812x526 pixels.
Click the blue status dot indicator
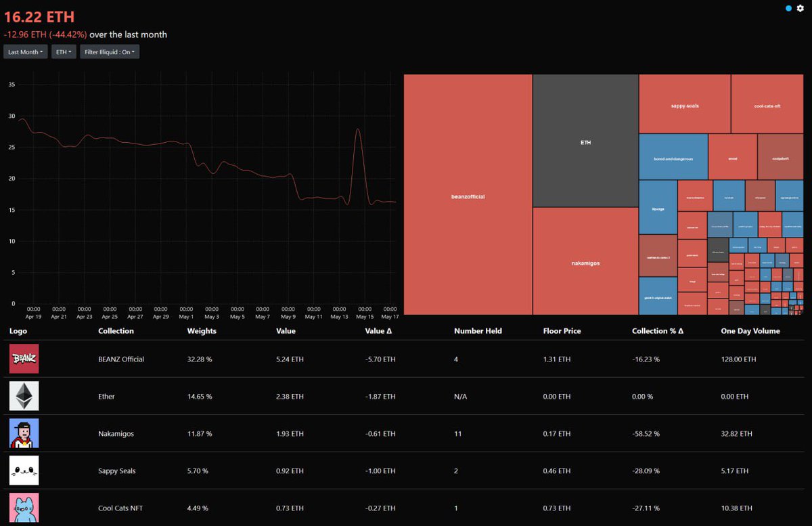tap(789, 8)
